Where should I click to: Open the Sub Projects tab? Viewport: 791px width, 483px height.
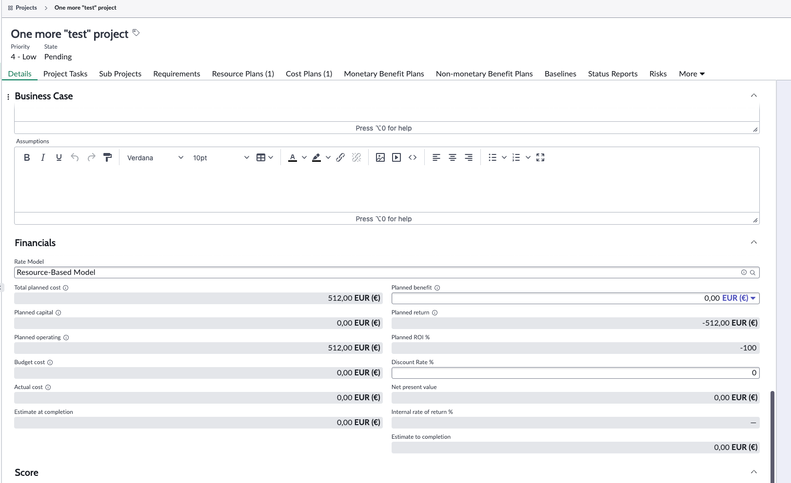120,74
